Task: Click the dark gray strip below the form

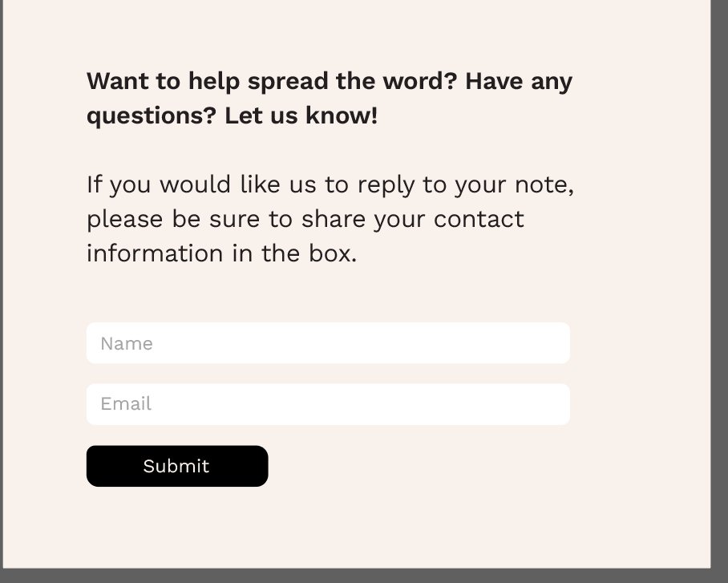Action: pos(361,576)
